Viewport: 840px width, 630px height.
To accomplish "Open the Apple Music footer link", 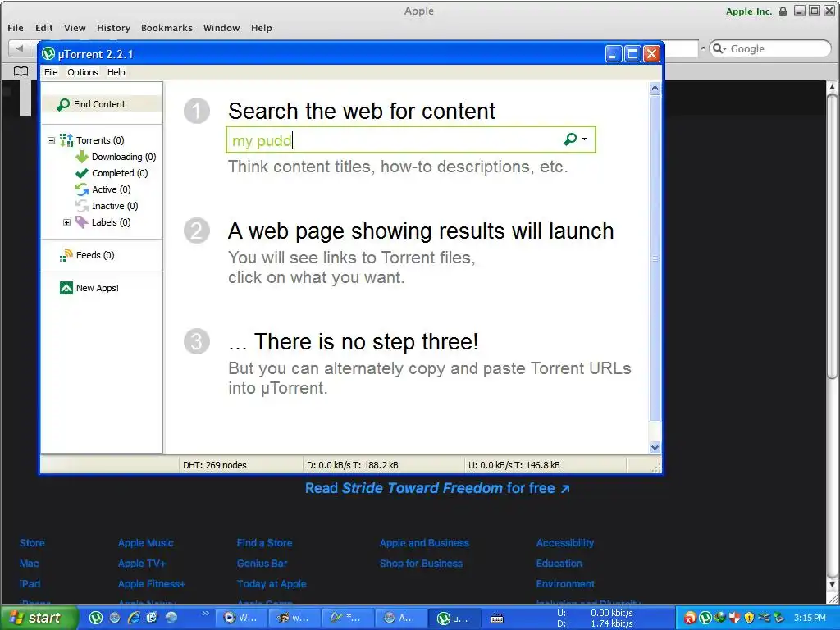I will pos(146,543).
